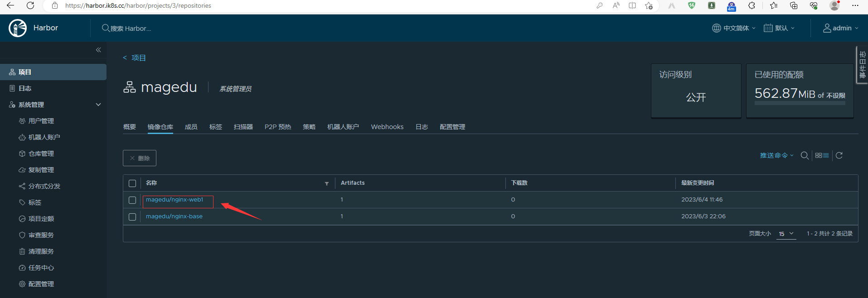The height and width of the screenshot is (298, 868).
Task: Click the filter icon in 名称 column header
Action: 326,183
